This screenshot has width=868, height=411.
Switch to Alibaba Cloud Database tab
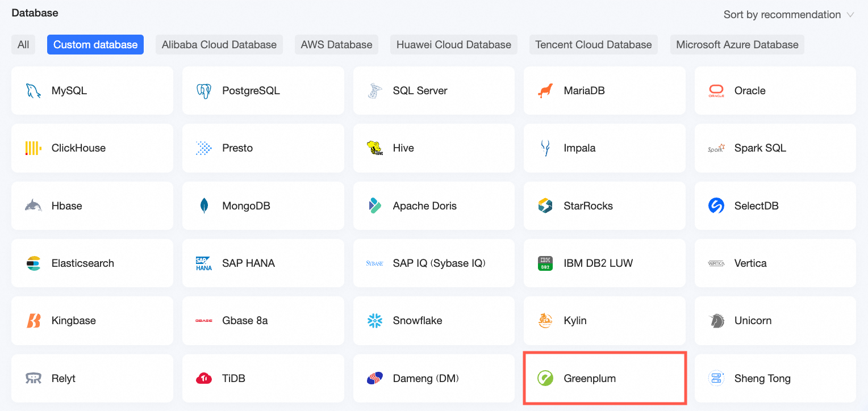click(219, 45)
